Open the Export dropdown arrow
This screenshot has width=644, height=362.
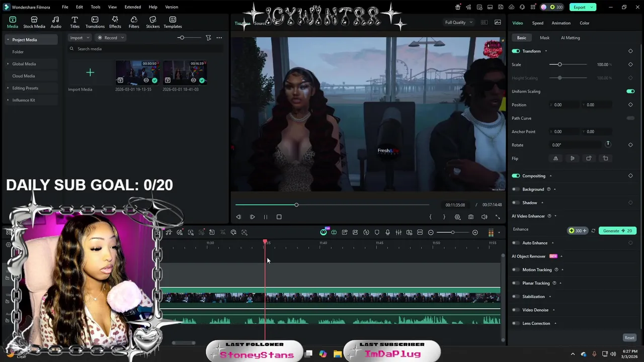[x=593, y=7]
